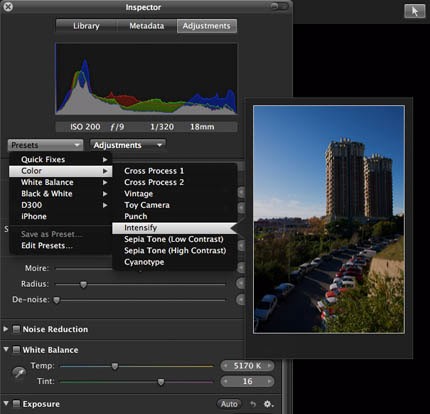Open the Exposure gear action menu
430x414 pixels.
pyautogui.click(x=268, y=404)
